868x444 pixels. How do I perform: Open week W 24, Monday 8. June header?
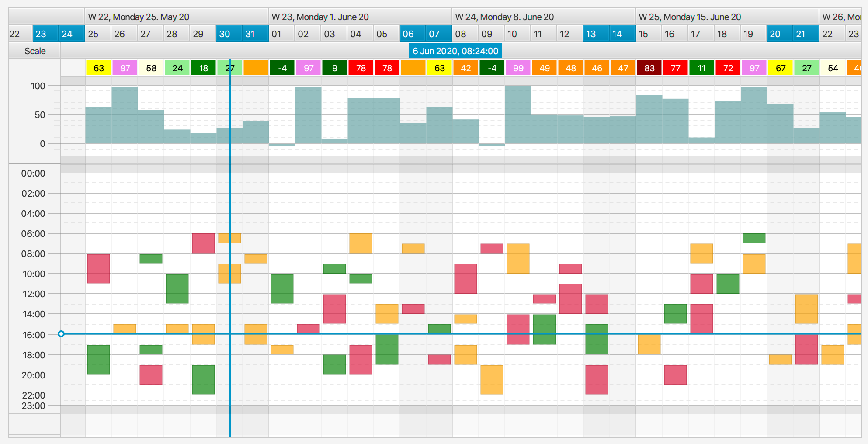(x=504, y=17)
